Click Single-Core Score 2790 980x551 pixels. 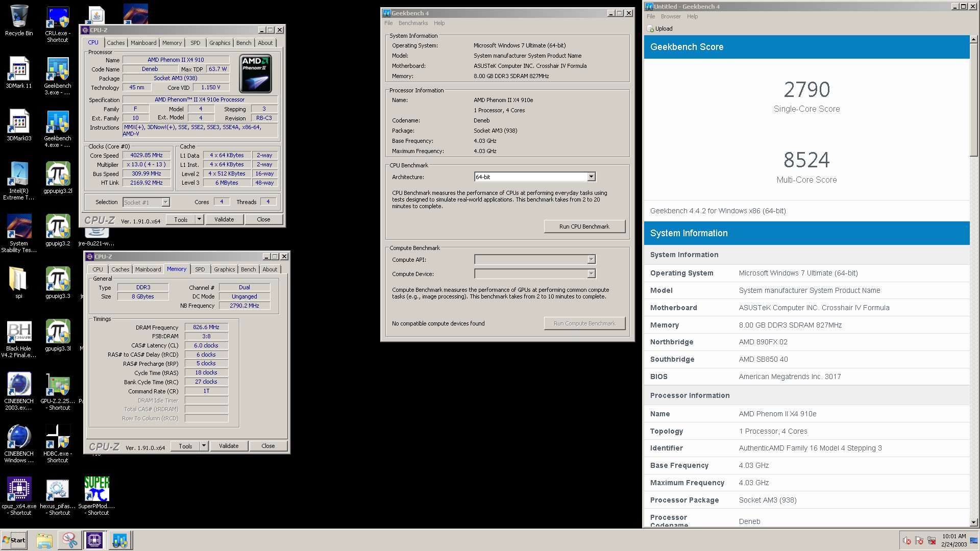[x=806, y=90]
